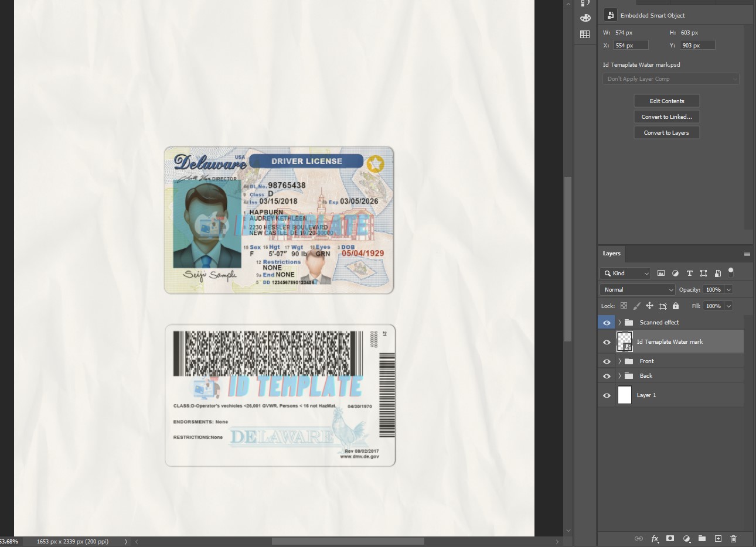Click the canvas horizontal scrollbar thumb
Screen dimensions: 756x547
point(348,542)
